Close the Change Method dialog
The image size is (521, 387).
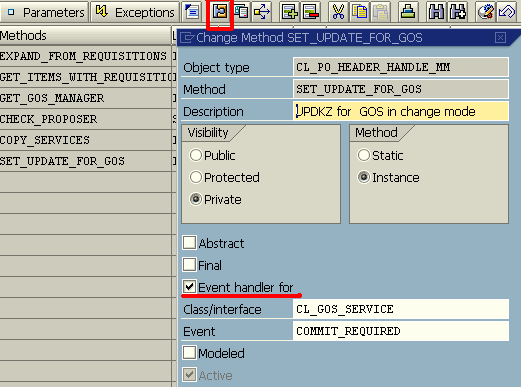point(500,38)
